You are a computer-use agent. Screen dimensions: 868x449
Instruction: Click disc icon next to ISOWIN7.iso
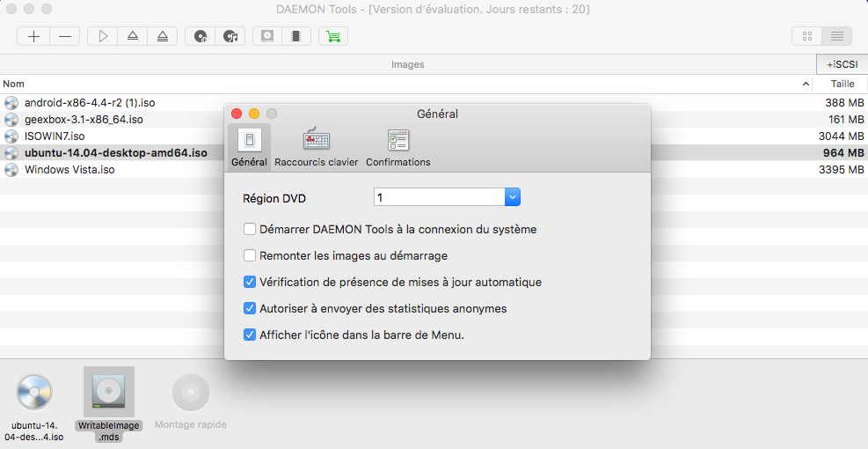[11, 136]
